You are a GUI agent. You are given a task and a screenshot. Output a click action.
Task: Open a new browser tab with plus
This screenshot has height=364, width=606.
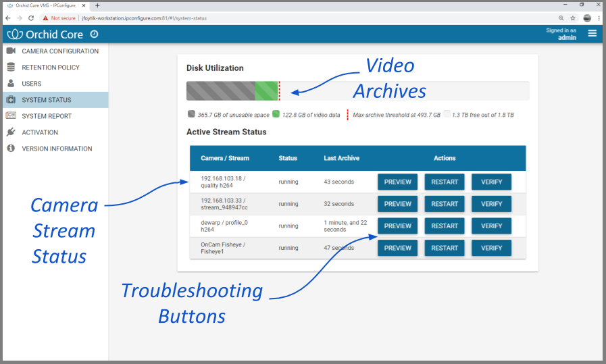97,5
